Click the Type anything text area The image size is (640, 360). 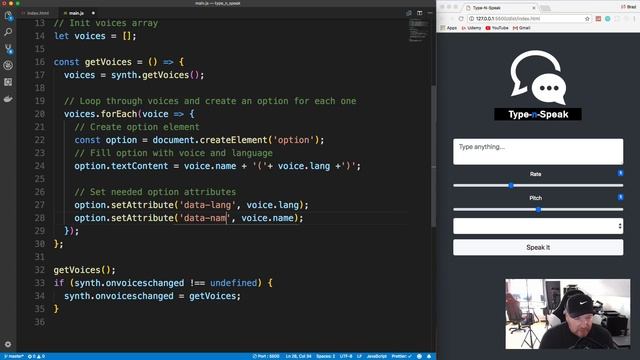538,151
